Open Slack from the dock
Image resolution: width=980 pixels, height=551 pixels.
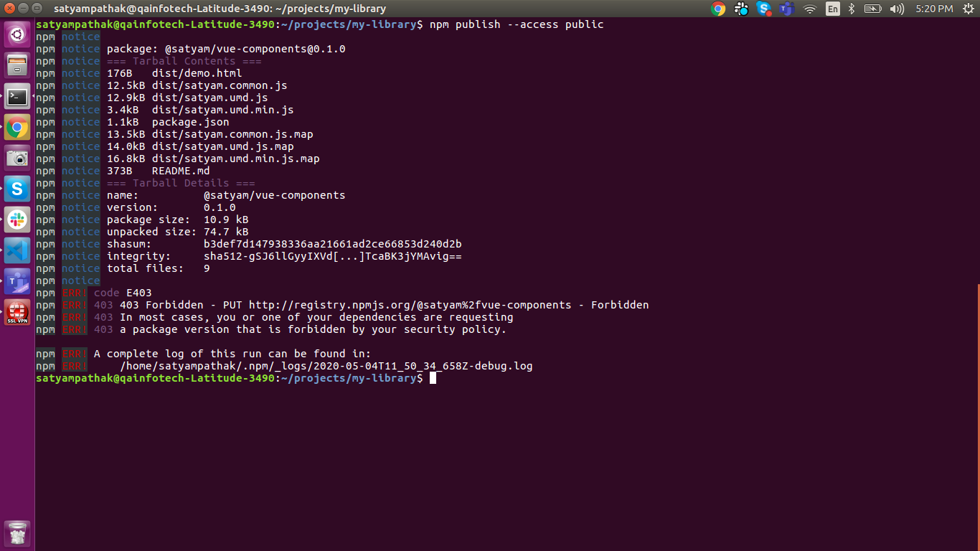click(x=17, y=220)
